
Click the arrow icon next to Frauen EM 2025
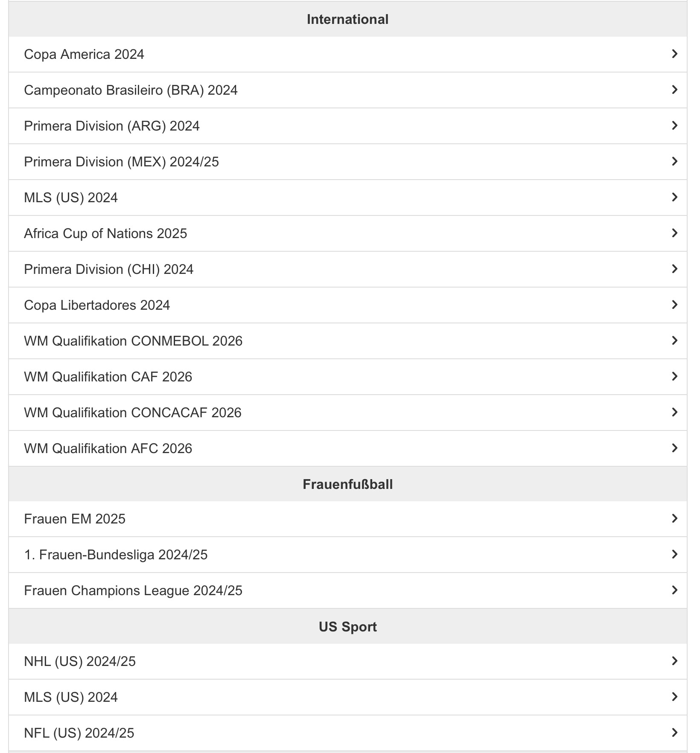tap(674, 519)
